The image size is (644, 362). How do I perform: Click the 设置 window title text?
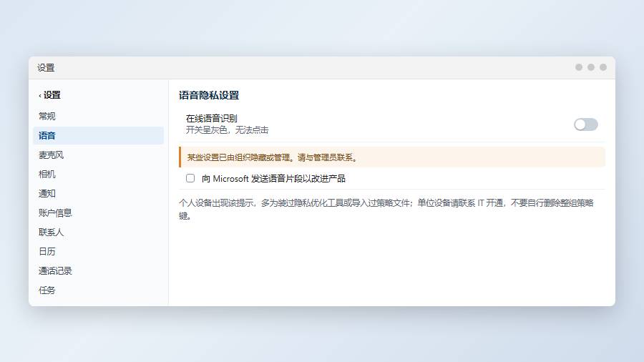46,68
